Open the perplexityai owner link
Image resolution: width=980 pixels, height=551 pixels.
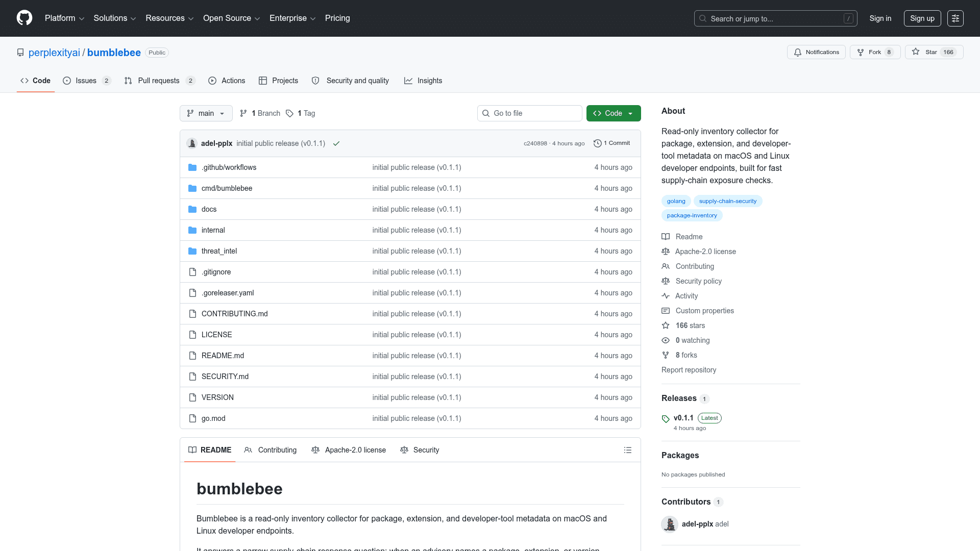(x=54, y=53)
